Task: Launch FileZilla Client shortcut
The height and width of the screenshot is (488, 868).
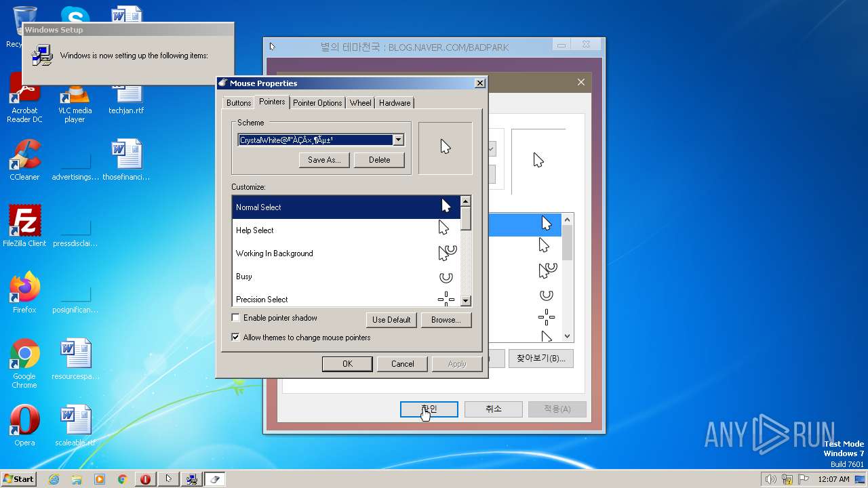Action: click(24, 226)
